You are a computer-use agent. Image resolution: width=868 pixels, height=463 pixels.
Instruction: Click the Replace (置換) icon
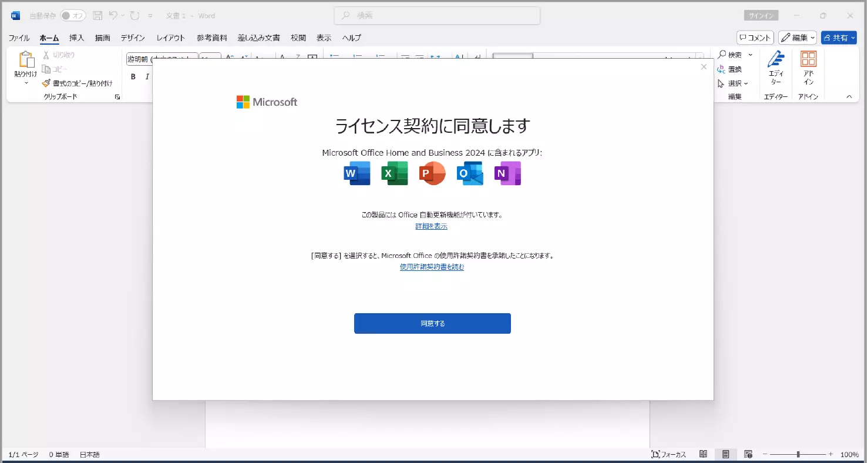pos(721,69)
